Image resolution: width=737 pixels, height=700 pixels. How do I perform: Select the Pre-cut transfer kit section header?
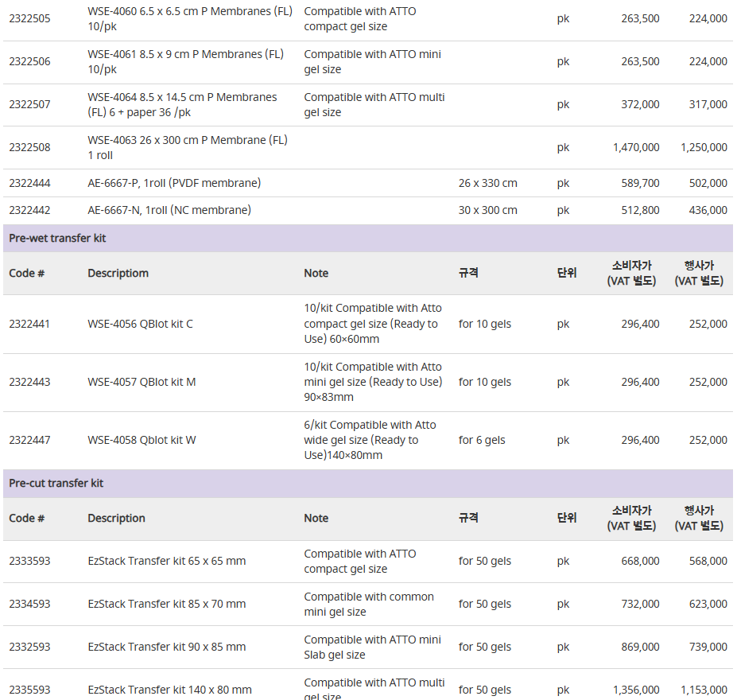point(368,484)
